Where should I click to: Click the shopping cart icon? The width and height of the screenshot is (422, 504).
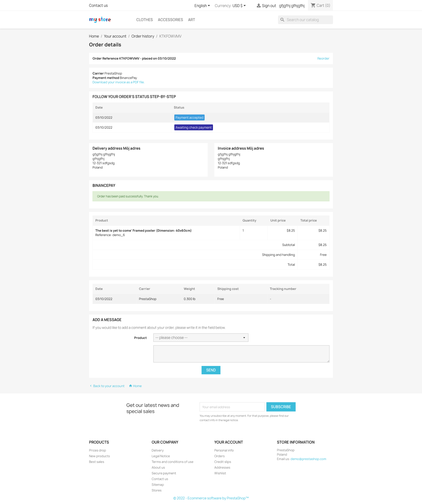[x=313, y=5]
